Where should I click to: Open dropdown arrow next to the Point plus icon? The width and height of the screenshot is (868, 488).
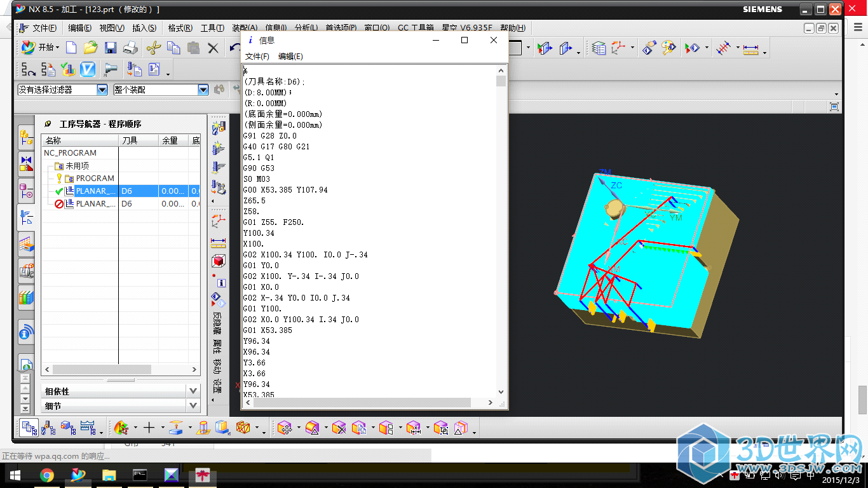click(x=162, y=429)
